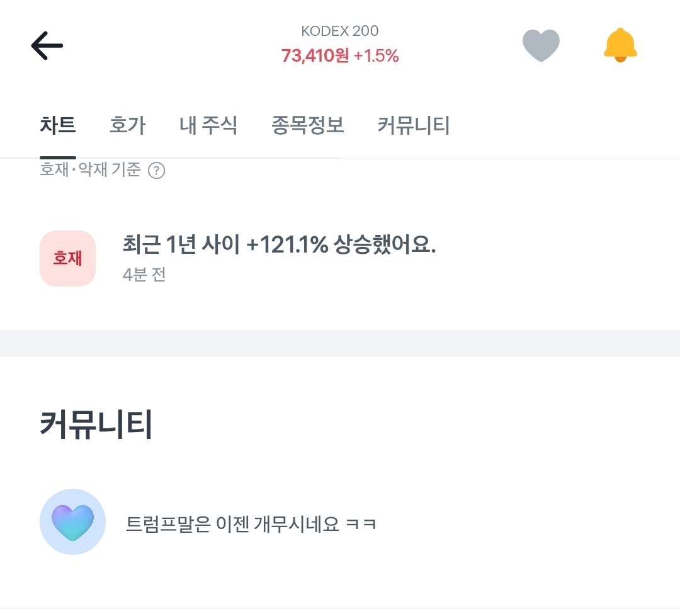Select the 차트 tab

pyautogui.click(x=58, y=126)
